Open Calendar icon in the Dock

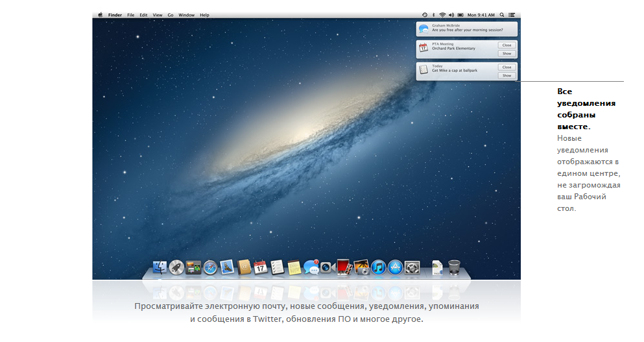tap(261, 267)
